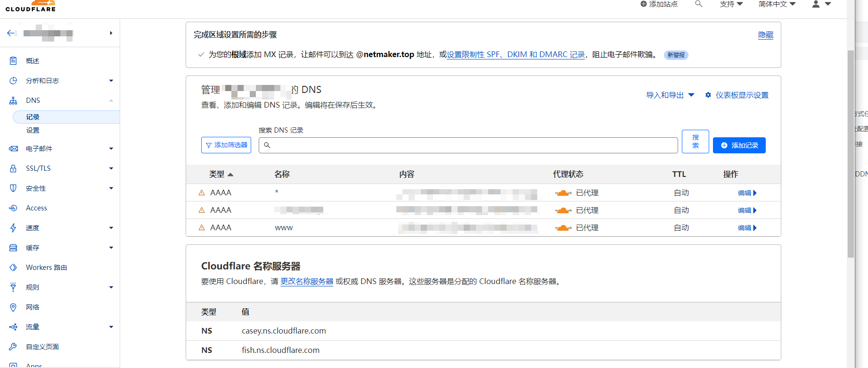Click the 流量 routing icon
Screen dimensions: 868x368
pyautogui.click(x=13, y=327)
